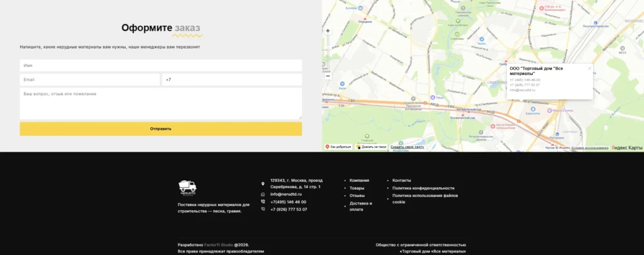Zoom out the map with the minus button

click(328, 76)
